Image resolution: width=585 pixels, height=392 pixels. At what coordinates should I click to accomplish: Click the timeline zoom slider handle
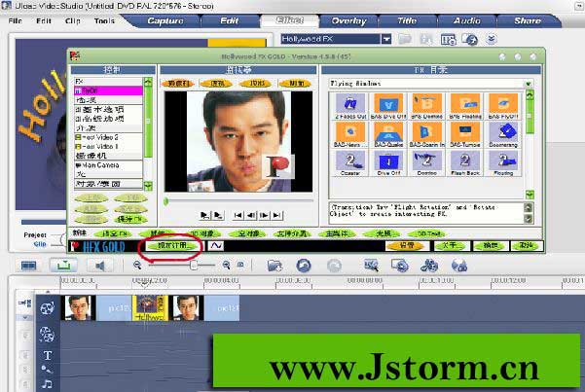(194, 266)
